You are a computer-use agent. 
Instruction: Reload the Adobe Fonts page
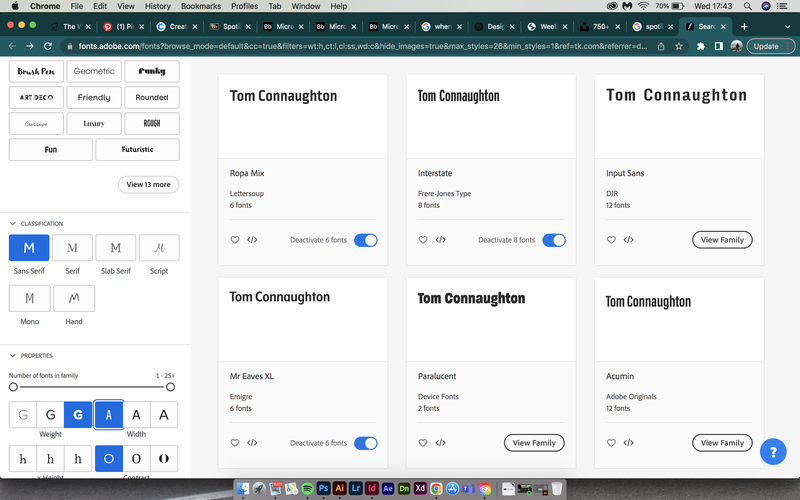coord(48,46)
